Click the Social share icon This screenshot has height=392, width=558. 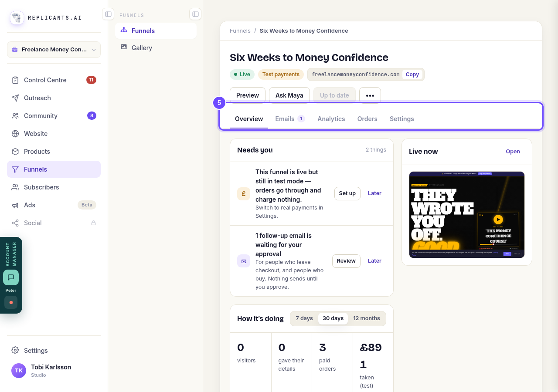15,223
